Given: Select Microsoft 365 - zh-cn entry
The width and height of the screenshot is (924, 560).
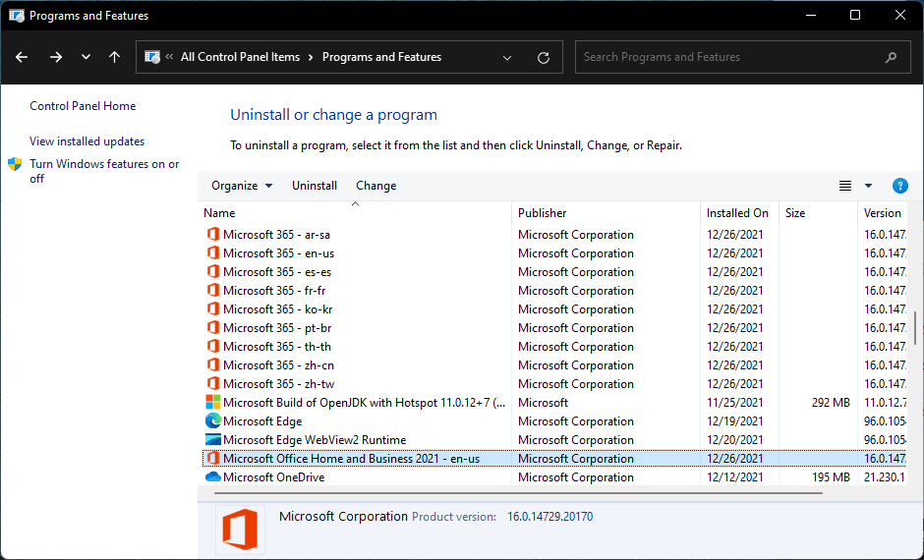Looking at the screenshot, I should click(x=279, y=365).
